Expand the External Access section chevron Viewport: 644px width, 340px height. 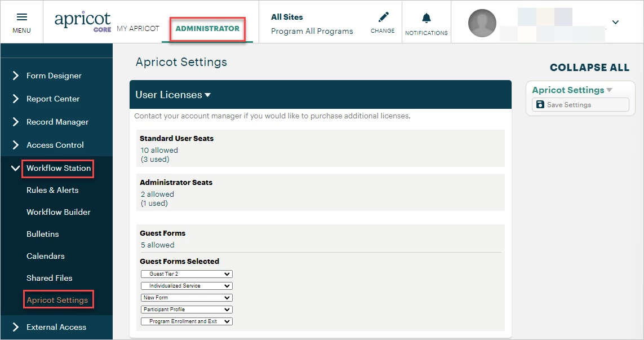[16, 327]
